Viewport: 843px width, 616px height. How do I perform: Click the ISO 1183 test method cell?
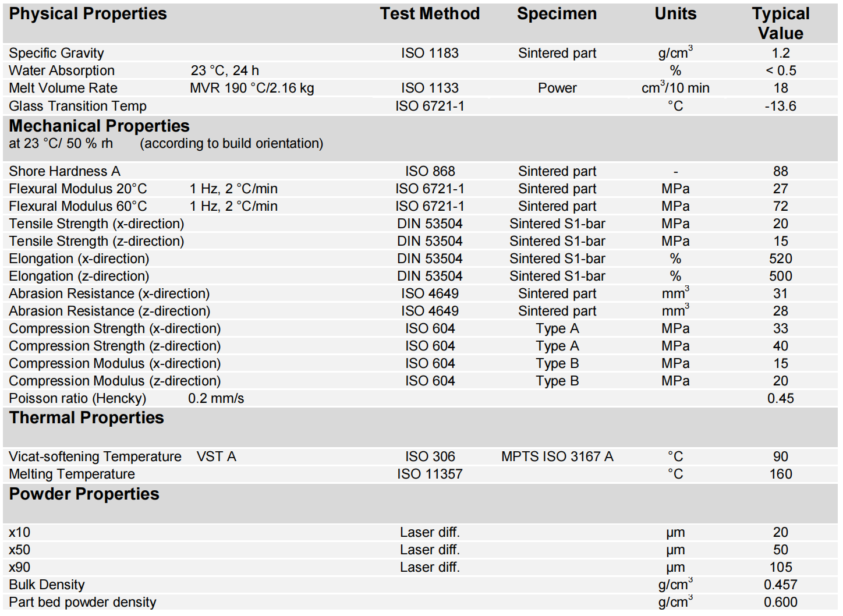click(x=430, y=53)
